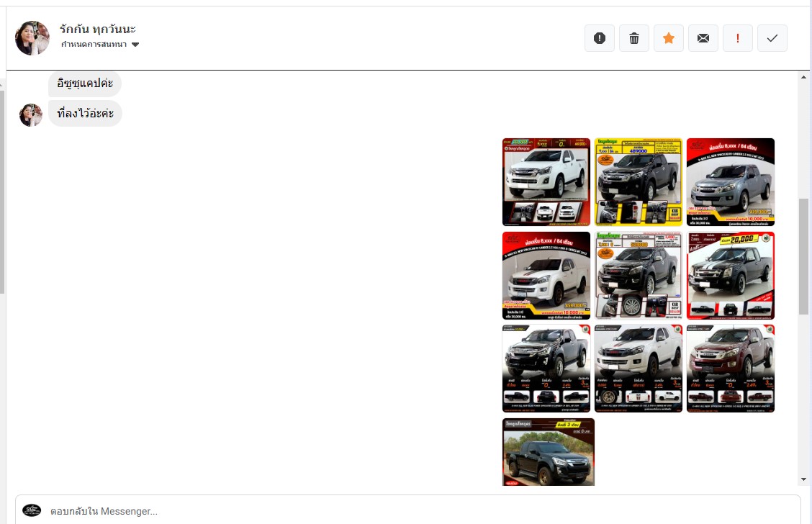Image resolution: width=812 pixels, height=524 pixels.
Task: Open white pickup with red banner in second row
Action: (x=546, y=276)
